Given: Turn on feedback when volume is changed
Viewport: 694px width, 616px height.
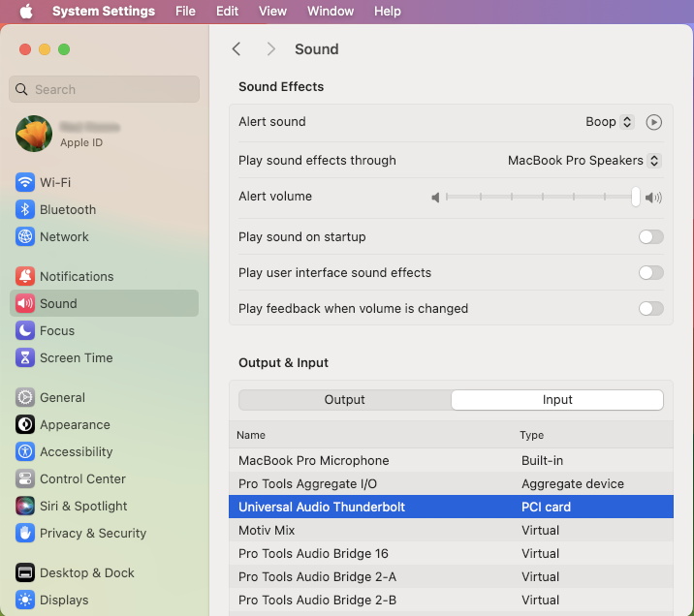Looking at the screenshot, I should [650, 309].
